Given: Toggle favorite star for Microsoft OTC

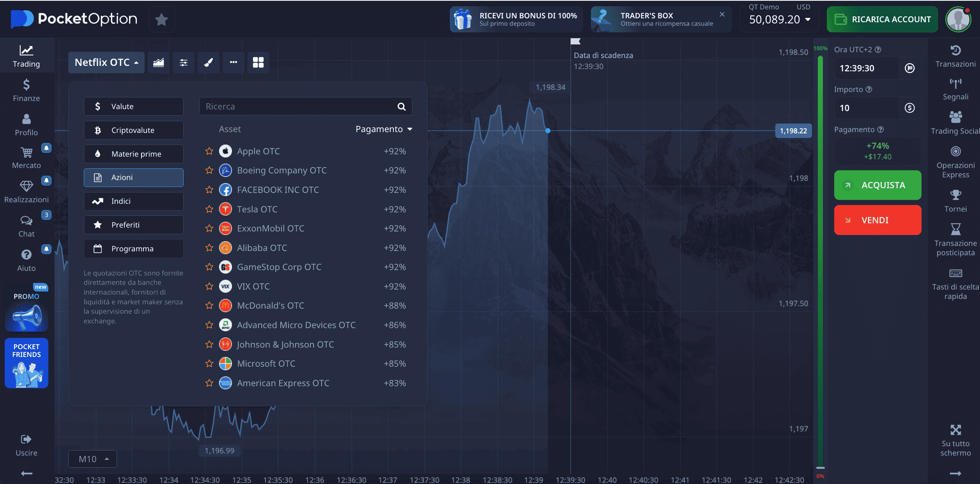Looking at the screenshot, I should (x=209, y=364).
